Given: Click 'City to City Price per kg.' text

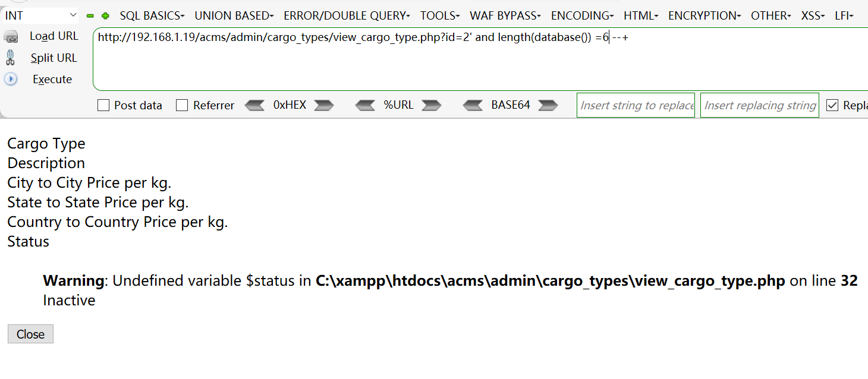Looking at the screenshot, I should click(89, 182).
